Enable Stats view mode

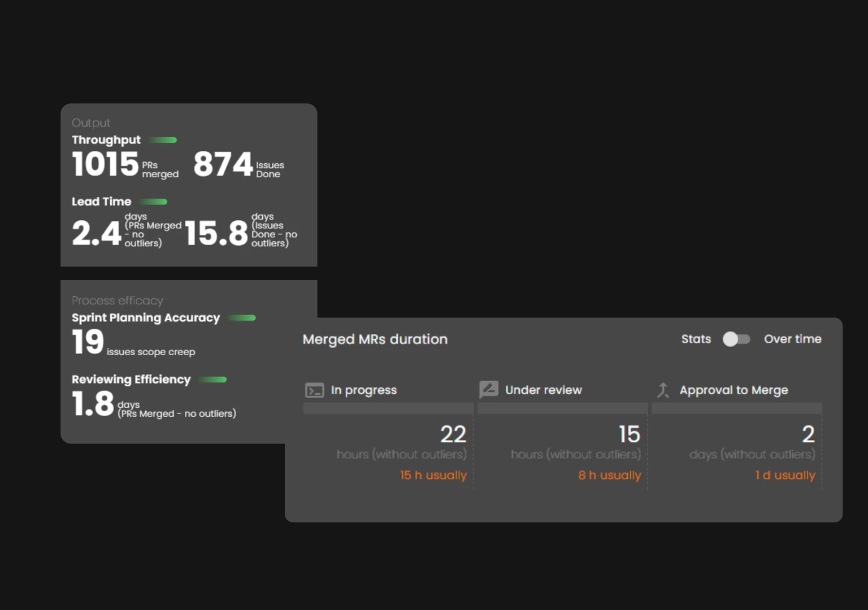point(696,339)
